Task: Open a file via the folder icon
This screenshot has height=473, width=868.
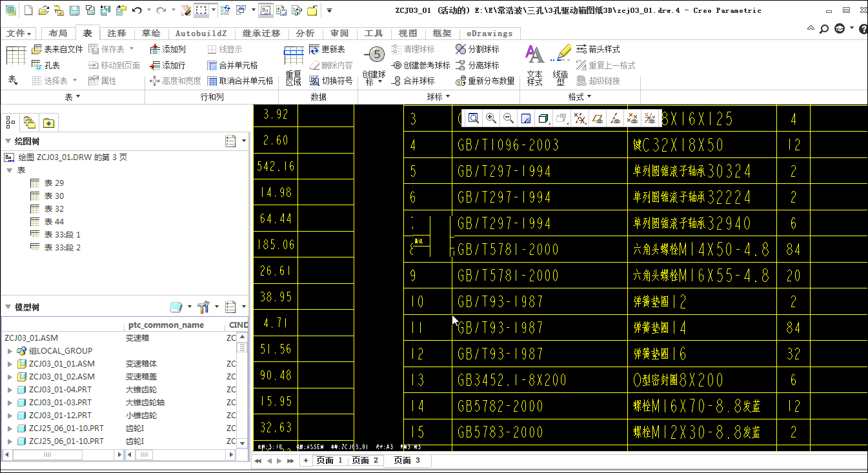Action: pyautogui.click(x=43, y=10)
